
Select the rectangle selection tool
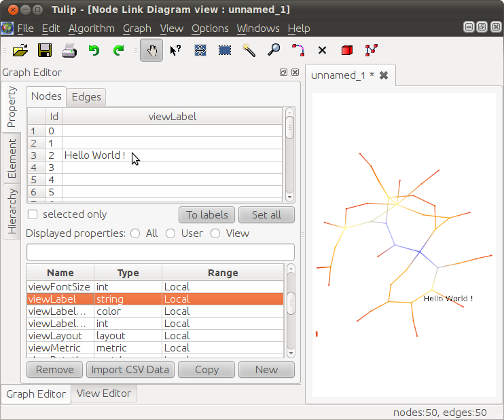pos(225,50)
